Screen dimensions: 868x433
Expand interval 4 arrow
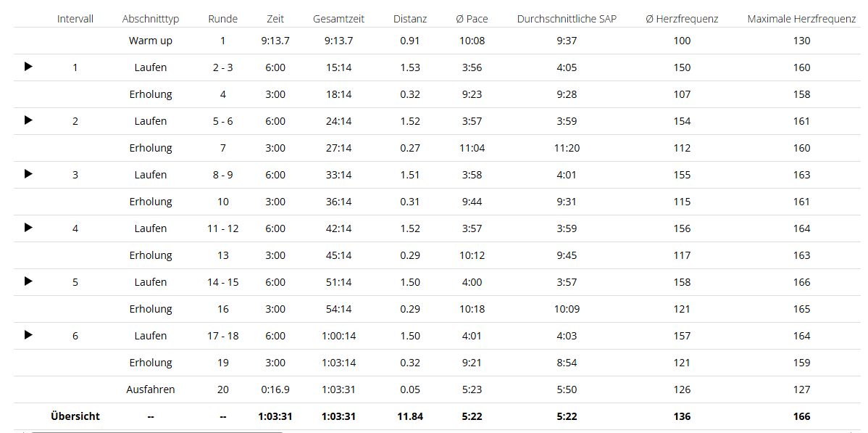click(x=28, y=228)
